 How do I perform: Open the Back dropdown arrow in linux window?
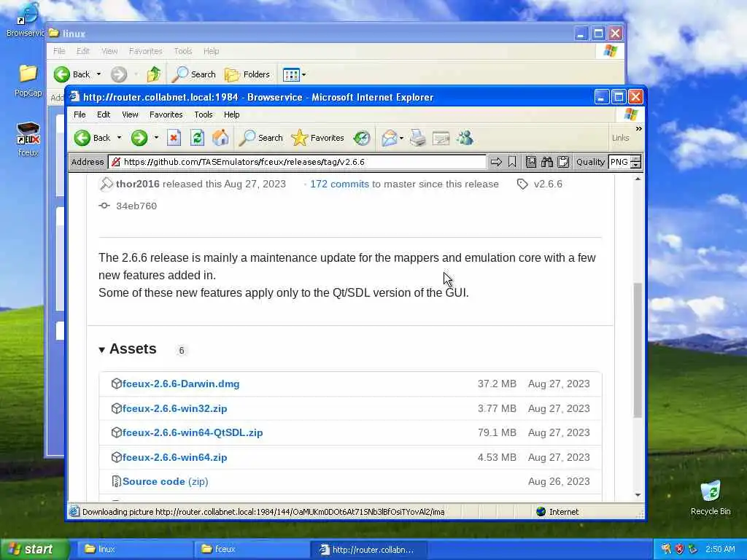point(98,74)
